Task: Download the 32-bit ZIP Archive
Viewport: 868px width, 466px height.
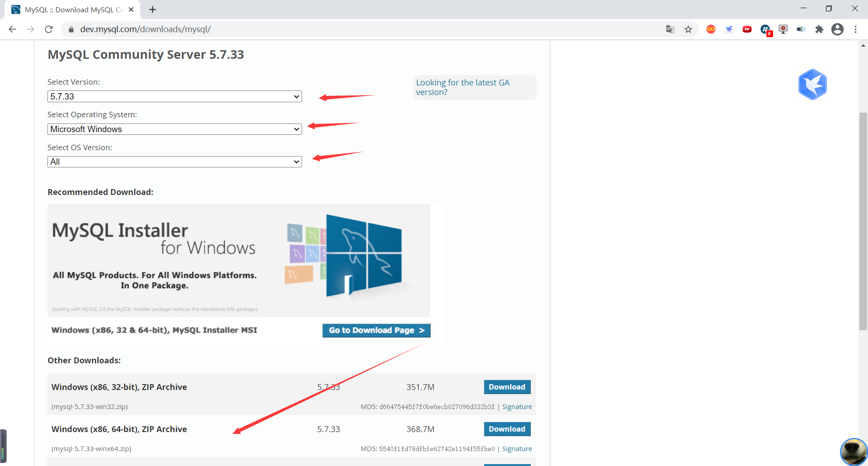Action: click(507, 387)
